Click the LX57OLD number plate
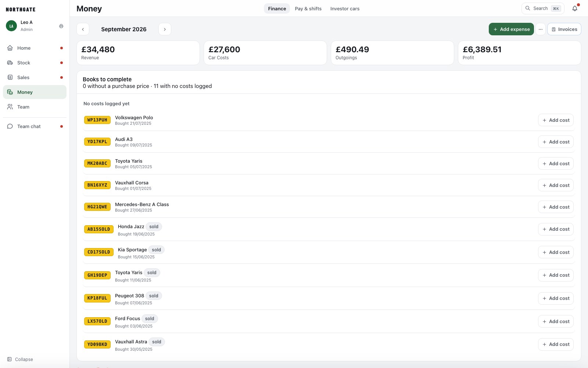This screenshot has width=588, height=368. [97, 321]
